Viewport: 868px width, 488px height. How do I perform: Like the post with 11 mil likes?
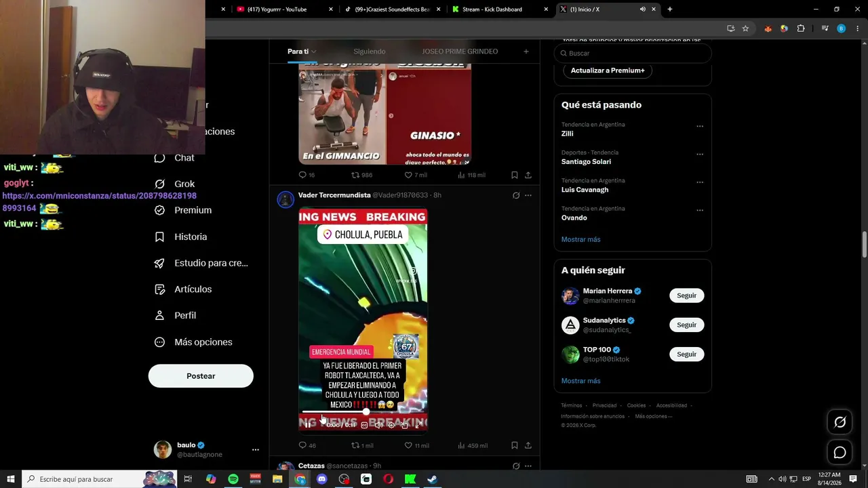[416, 445]
